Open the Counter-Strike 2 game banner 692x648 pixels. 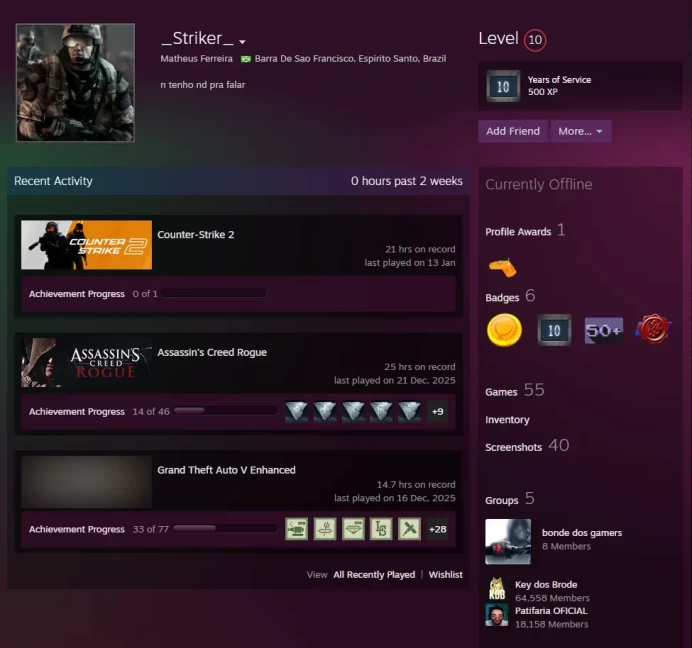coord(86,245)
